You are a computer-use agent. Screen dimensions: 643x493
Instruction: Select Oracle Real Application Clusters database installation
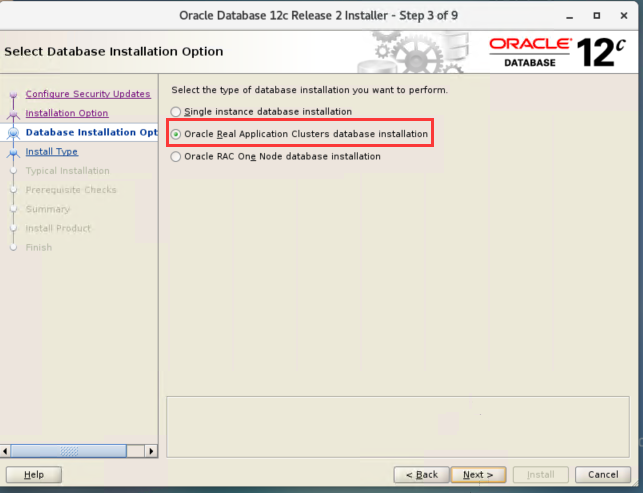299,134
